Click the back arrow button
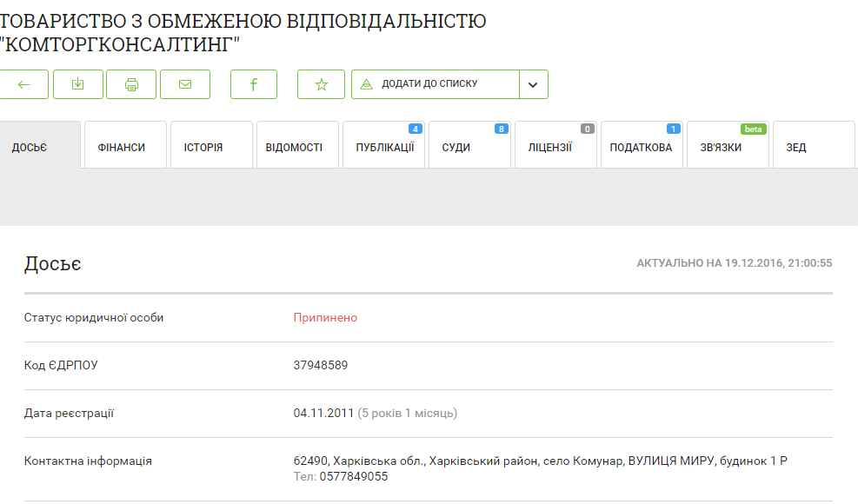Image resolution: width=858 pixels, height=504 pixels. 24,84
